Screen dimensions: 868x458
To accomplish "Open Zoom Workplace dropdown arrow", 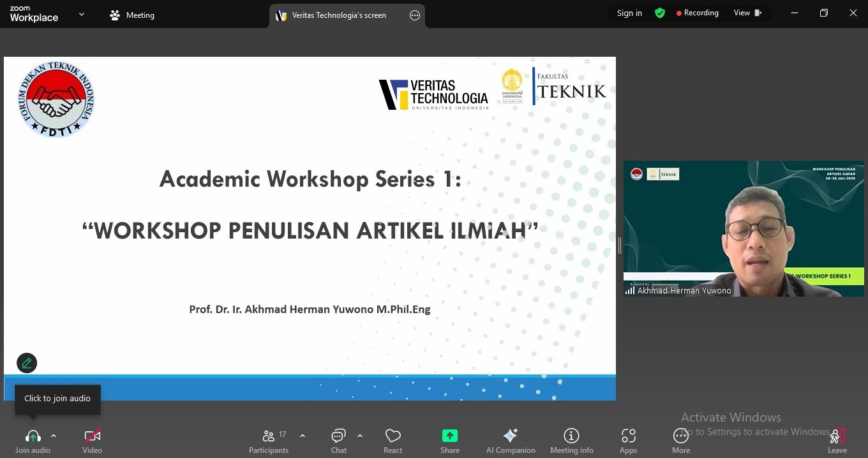I will [x=82, y=15].
